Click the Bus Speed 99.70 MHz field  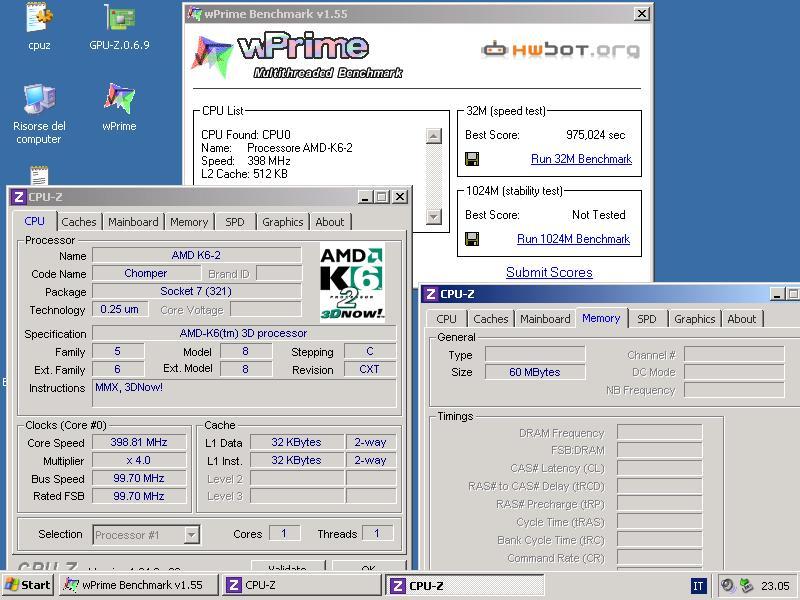coord(139,478)
